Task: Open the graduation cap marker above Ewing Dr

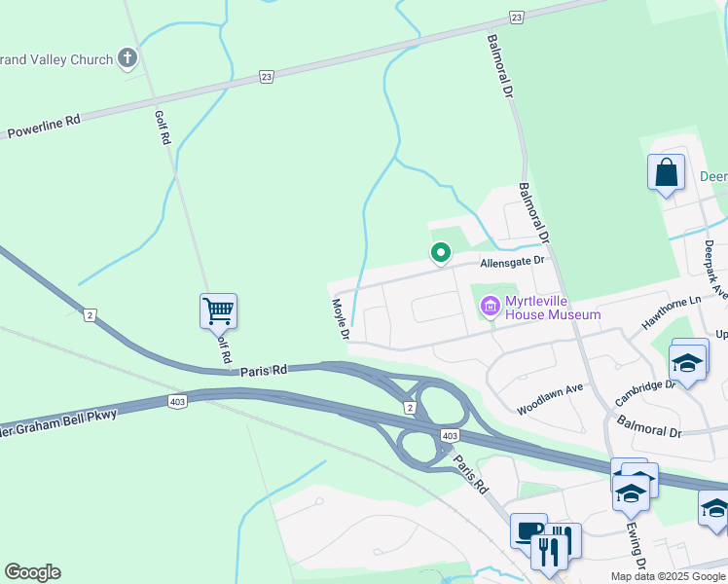Action: click(631, 495)
